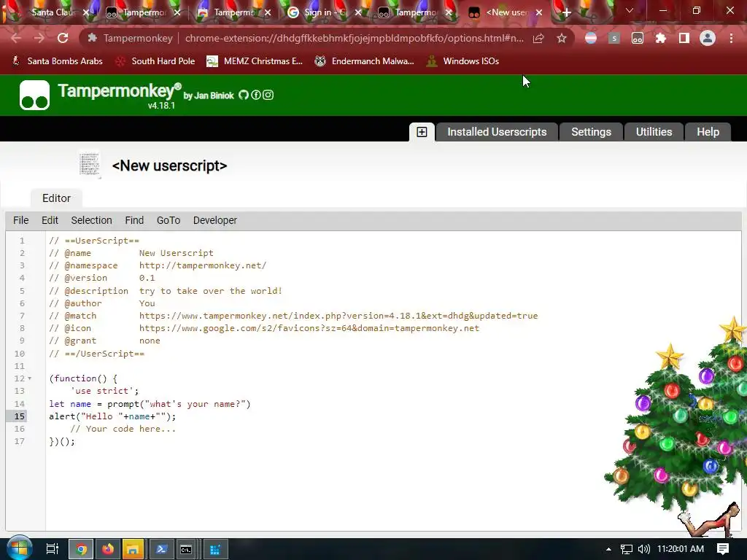The height and width of the screenshot is (560, 747).
Task: Open South Hard Pole bookmark
Action: tap(156, 61)
